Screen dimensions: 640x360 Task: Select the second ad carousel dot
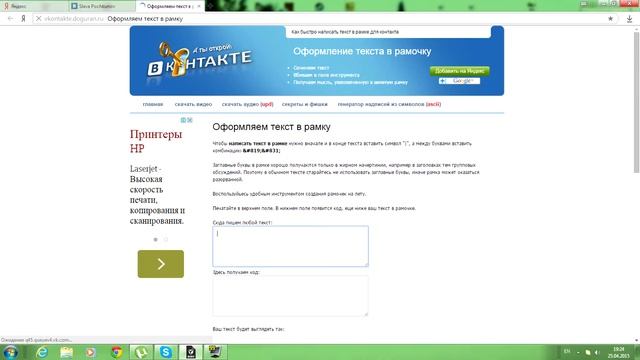click(166, 240)
